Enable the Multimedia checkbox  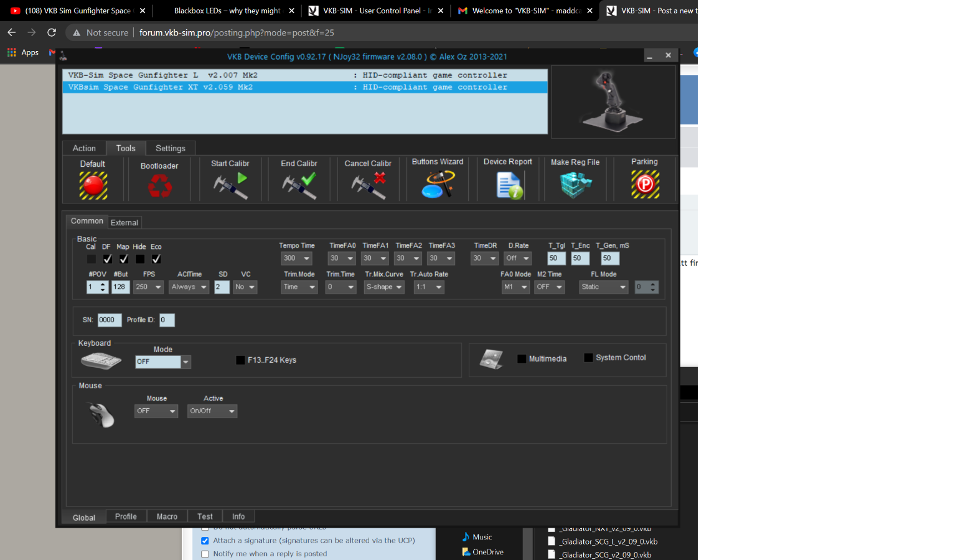click(x=522, y=358)
